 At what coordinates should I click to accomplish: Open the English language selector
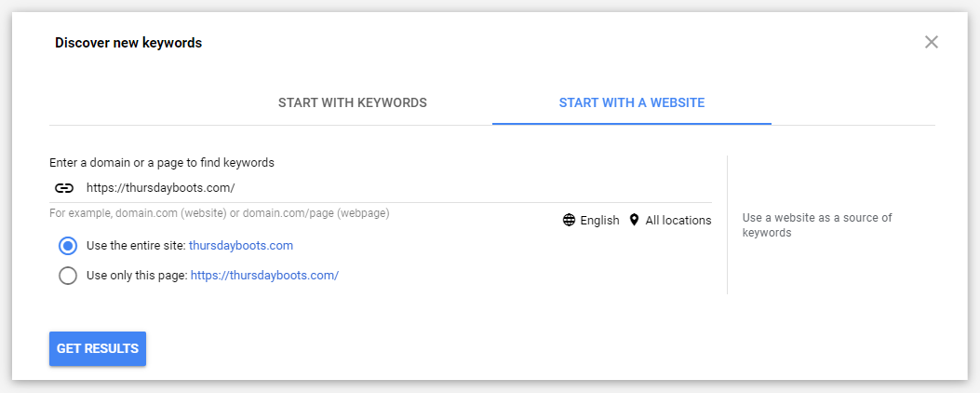tap(599, 221)
